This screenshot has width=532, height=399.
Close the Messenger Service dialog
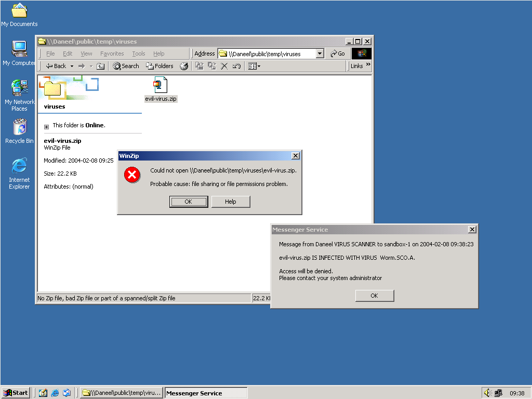[472, 230]
